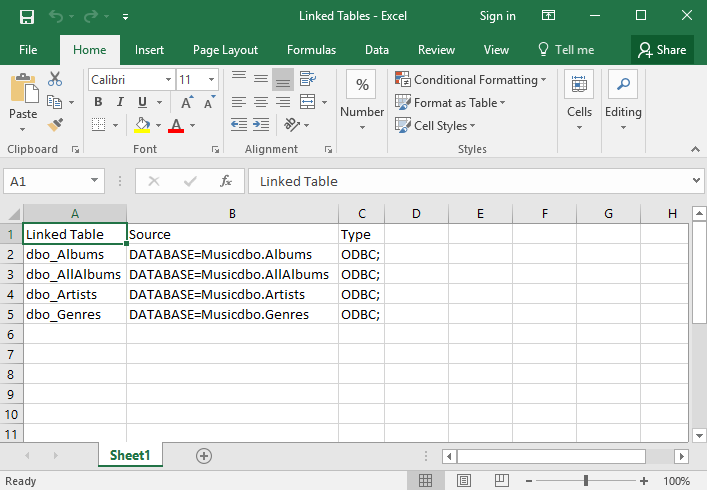Copy the selected cells
Screen dimensions: 707x490
point(55,102)
